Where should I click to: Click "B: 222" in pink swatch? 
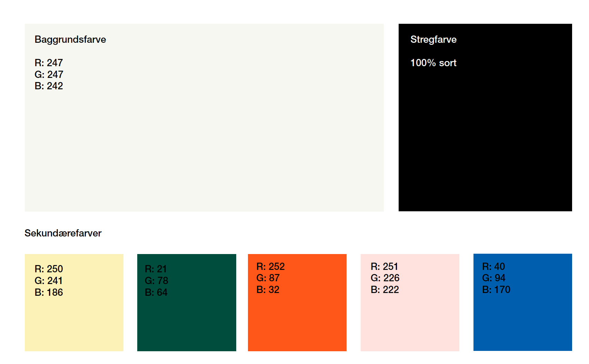(x=385, y=290)
